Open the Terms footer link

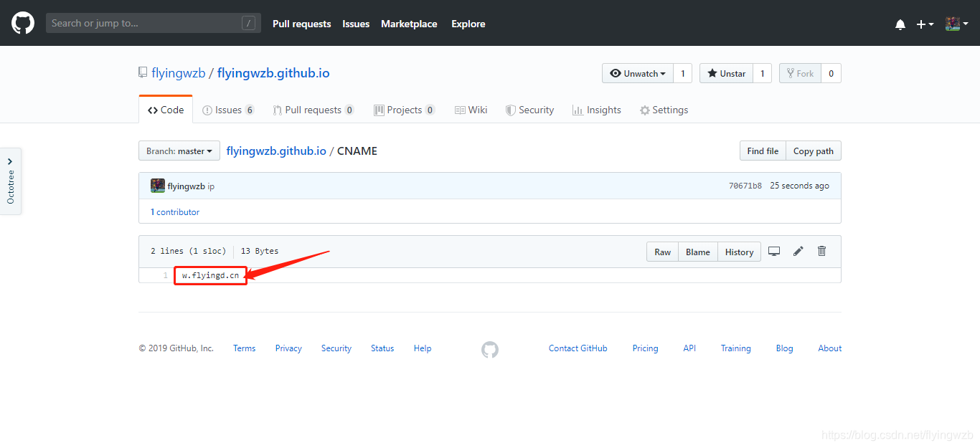(244, 348)
